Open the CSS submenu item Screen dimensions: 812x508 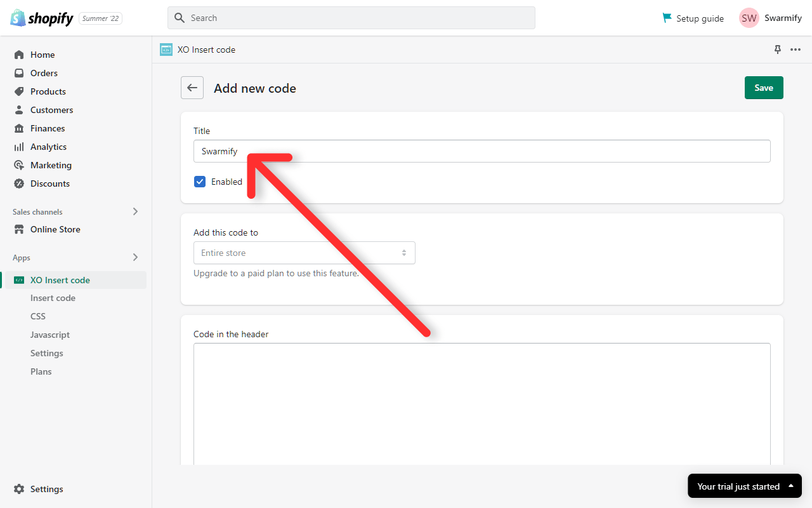[x=38, y=316]
